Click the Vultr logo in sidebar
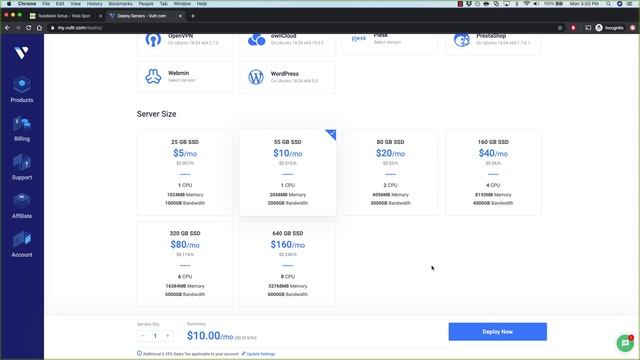The image size is (640, 360). [21, 53]
